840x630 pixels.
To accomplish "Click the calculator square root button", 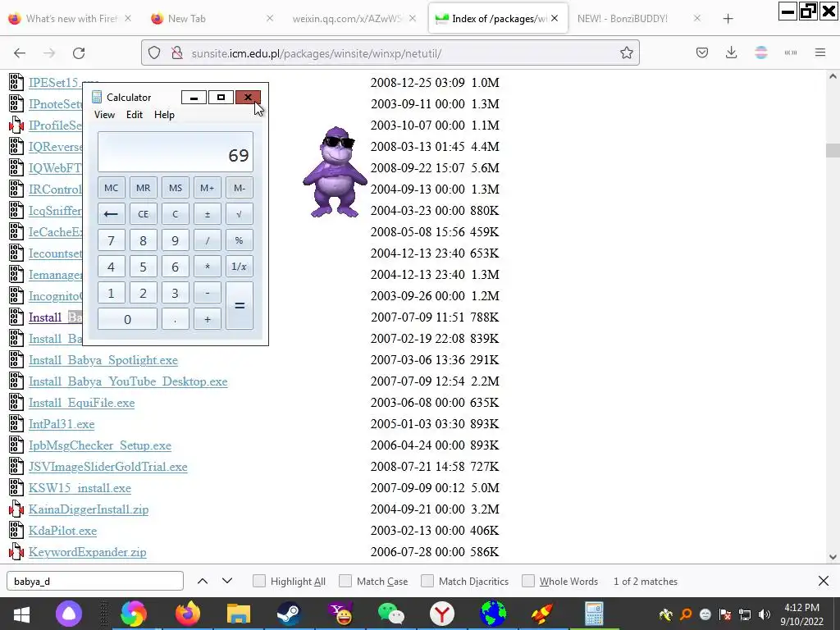I will 239,214.
